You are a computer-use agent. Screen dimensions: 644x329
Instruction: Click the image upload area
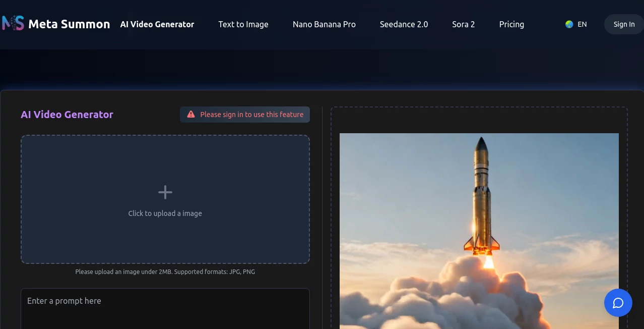point(165,199)
